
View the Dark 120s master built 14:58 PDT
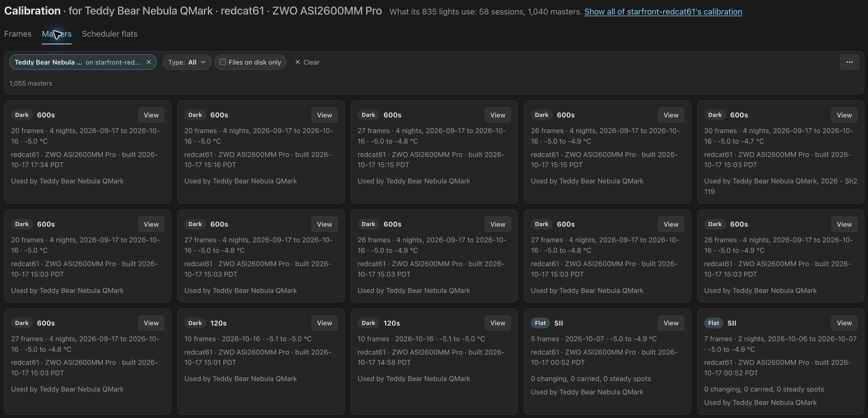click(x=497, y=323)
